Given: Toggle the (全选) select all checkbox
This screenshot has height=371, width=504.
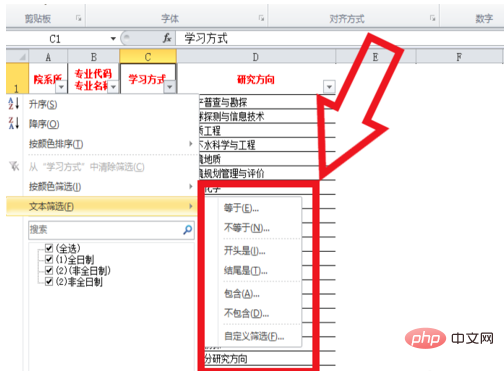Looking at the screenshot, I should [49, 248].
